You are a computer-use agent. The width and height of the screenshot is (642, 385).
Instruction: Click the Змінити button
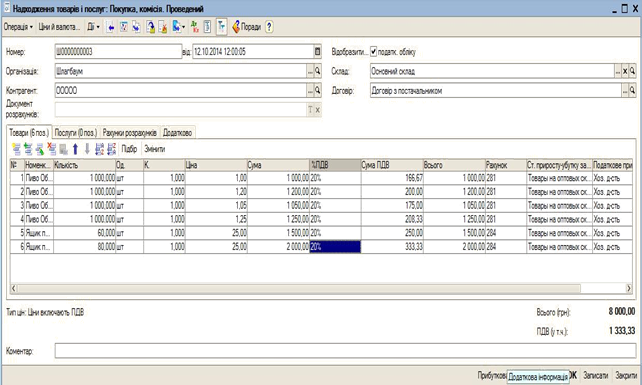pyautogui.click(x=155, y=149)
